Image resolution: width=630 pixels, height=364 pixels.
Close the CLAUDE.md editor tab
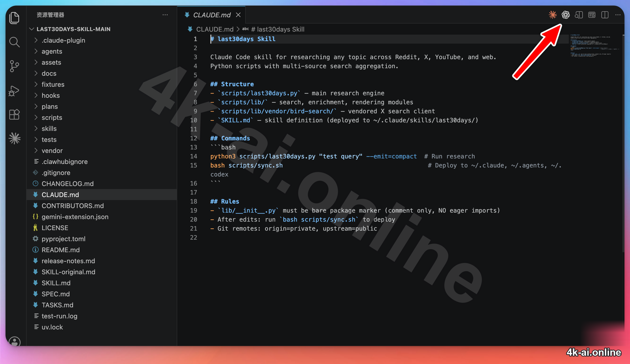tap(238, 15)
